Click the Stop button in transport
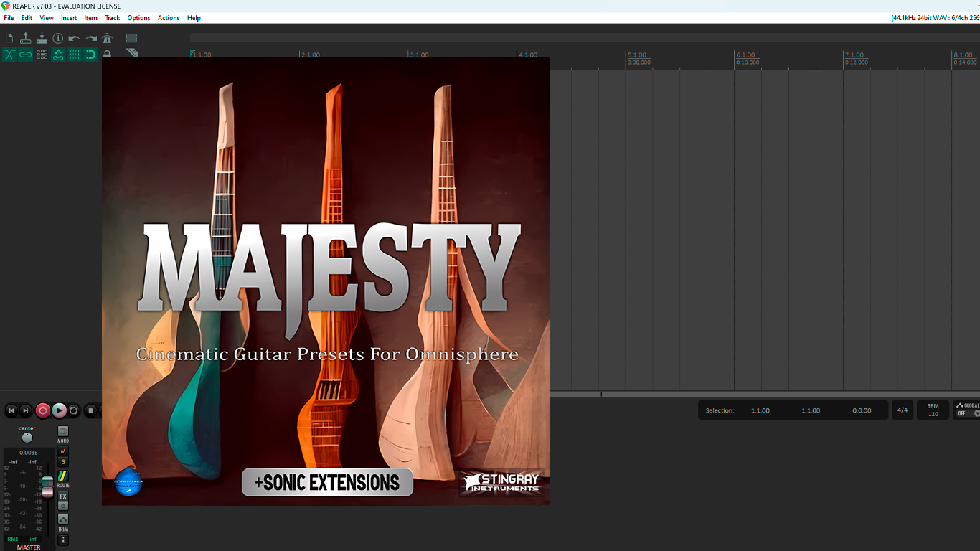The image size is (980, 551). [91, 410]
